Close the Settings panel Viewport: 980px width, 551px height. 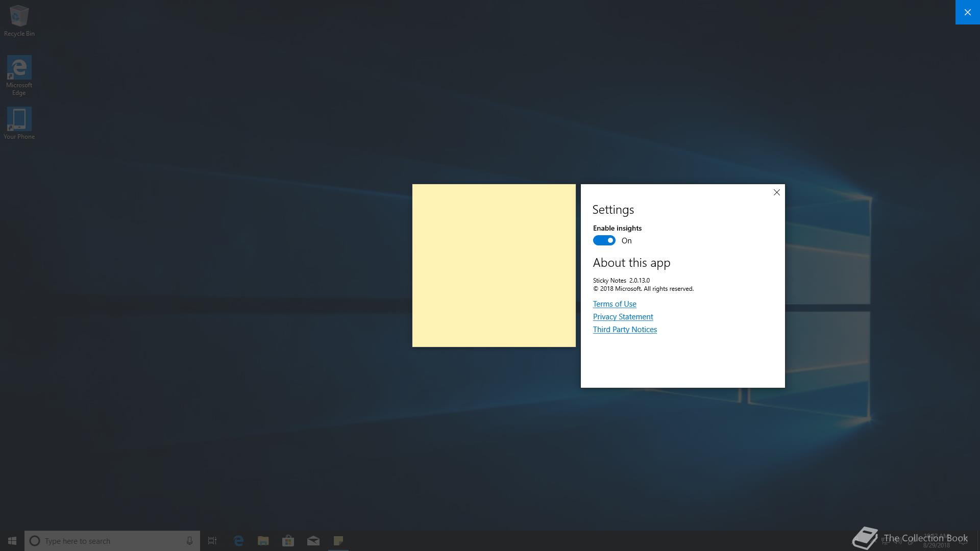(776, 192)
